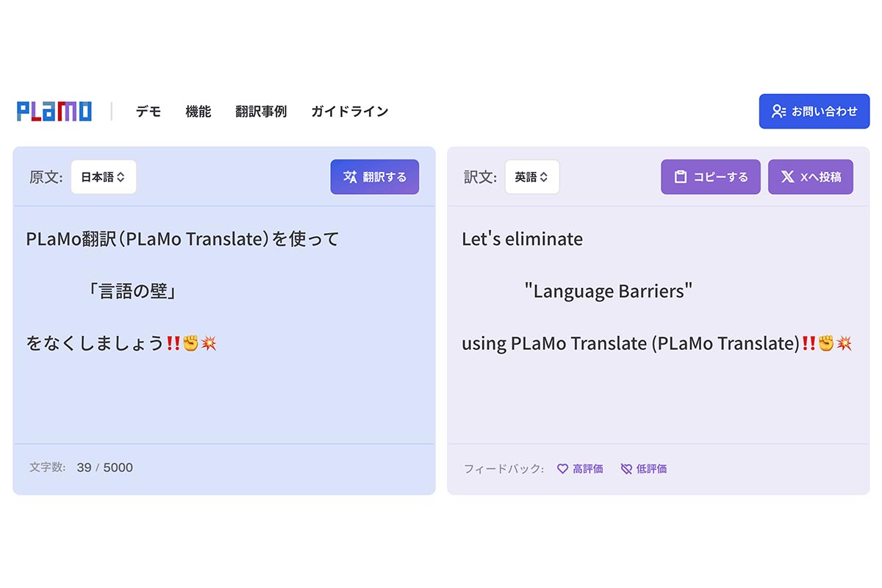Click the translated text "Let's eliminate"
Viewport: 882px width, 588px height.
pyautogui.click(x=522, y=240)
